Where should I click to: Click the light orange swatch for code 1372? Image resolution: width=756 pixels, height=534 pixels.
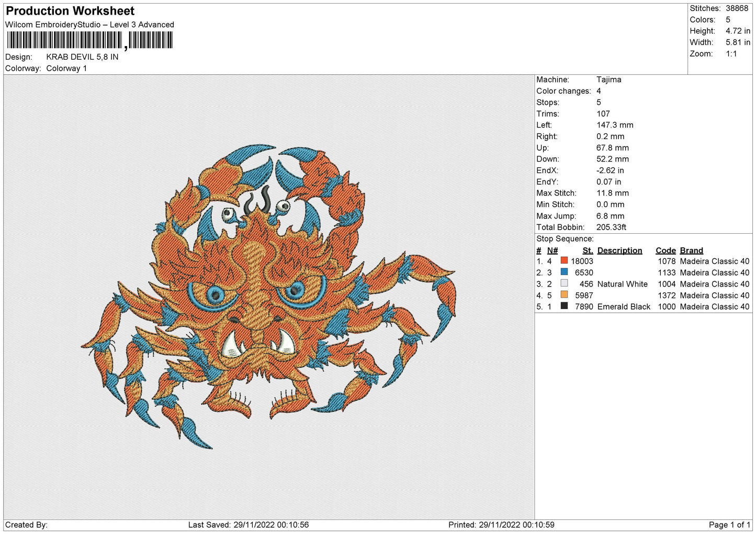pyautogui.click(x=564, y=294)
